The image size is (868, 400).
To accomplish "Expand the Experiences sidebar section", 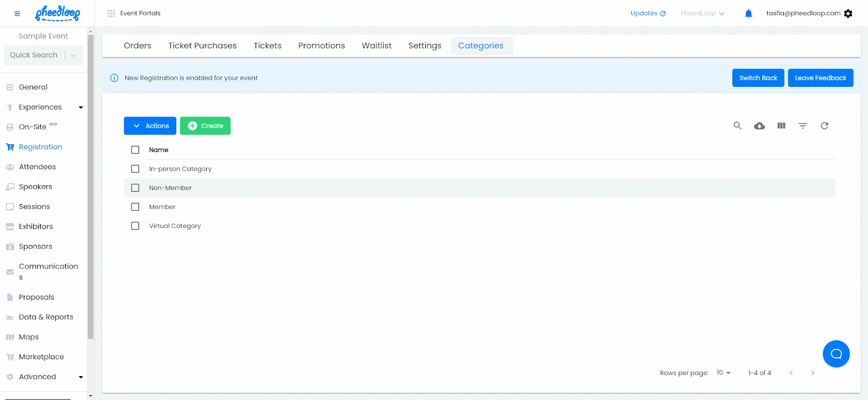I will click(81, 107).
